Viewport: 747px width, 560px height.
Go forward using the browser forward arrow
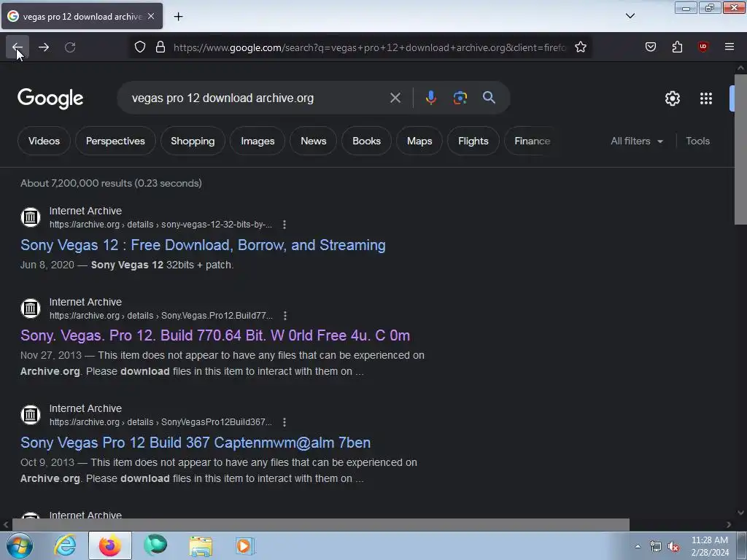[x=44, y=47]
